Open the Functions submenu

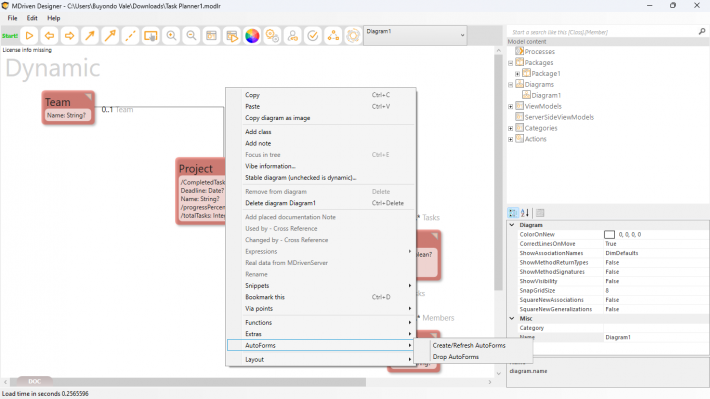pos(321,322)
